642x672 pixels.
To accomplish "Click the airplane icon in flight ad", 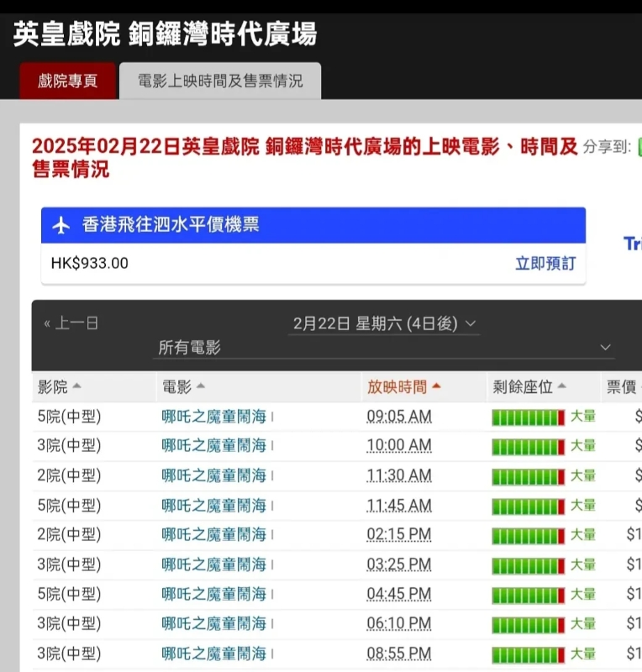I will (61, 225).
